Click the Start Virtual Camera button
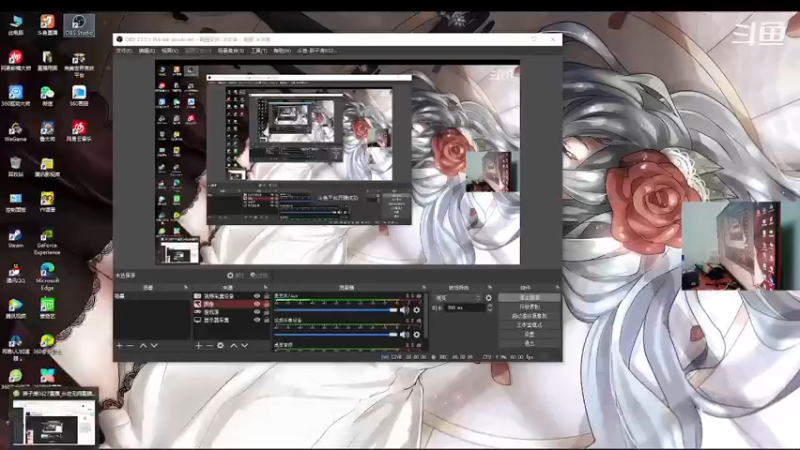The width and height of the screenshot is (800, 450). [x=529, y=316]
